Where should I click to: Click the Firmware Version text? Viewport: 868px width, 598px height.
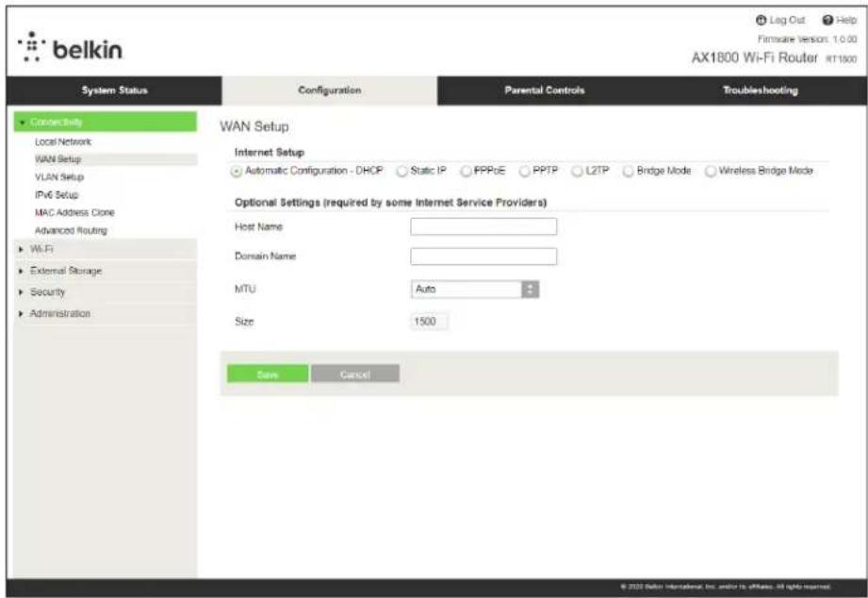[x=807, y=40]
